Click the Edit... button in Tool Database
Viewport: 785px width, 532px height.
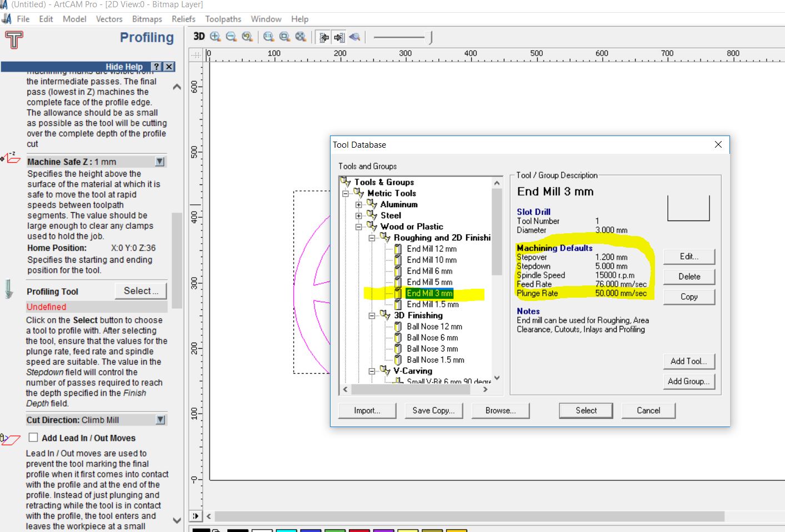[x=689, y=257]
